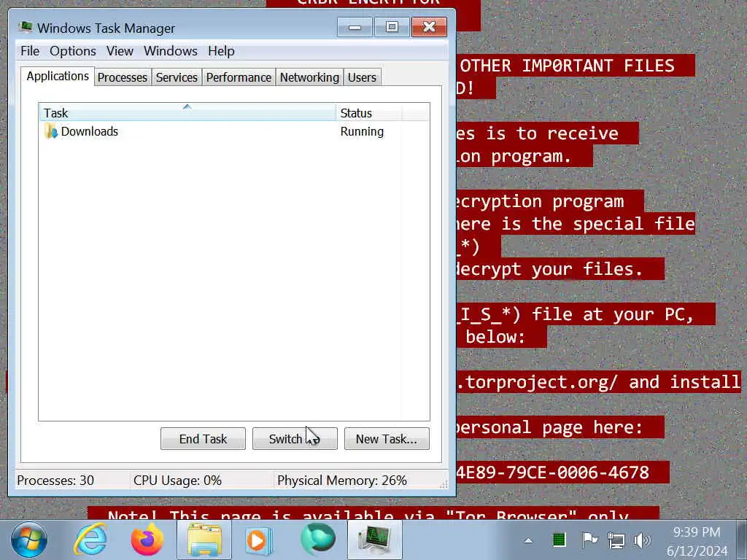Click green CPU meter tray icon
747x560 pixels.
559,540
